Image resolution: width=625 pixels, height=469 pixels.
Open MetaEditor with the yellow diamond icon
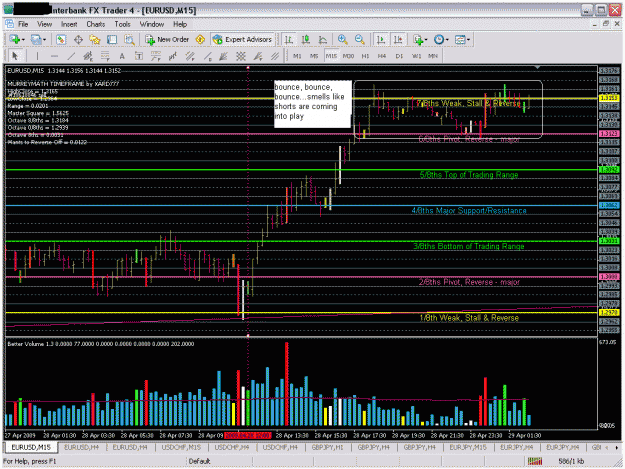(200, 39)
